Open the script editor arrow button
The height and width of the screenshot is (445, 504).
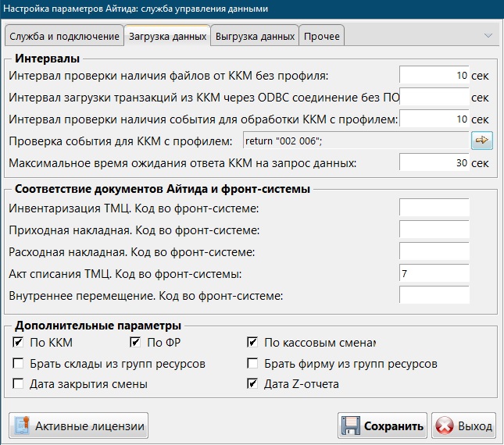[481, 141]
